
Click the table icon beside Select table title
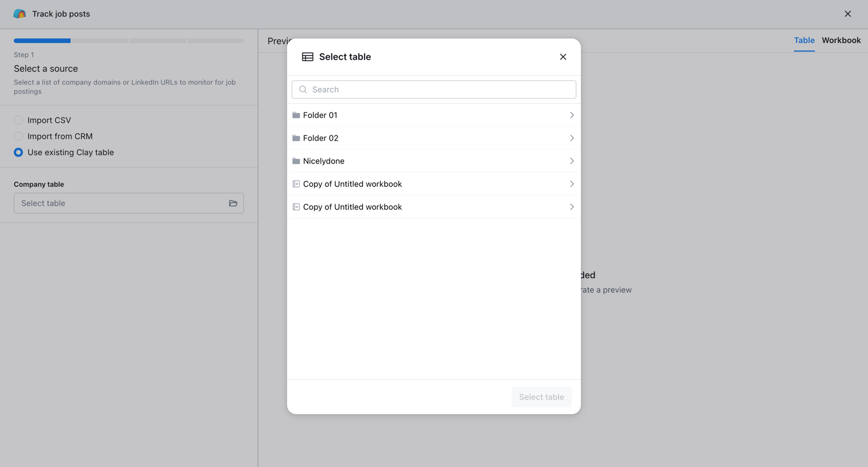coord(308,57)
